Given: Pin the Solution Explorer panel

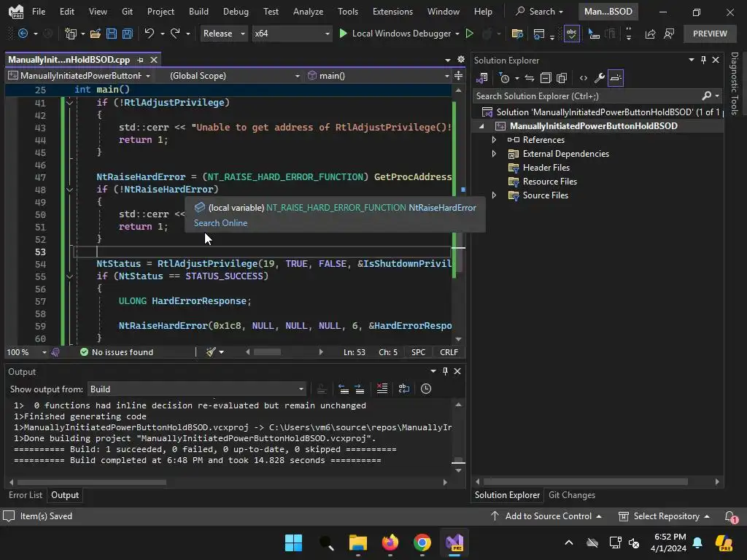Looking at the screenshot, I should (703, 60).
